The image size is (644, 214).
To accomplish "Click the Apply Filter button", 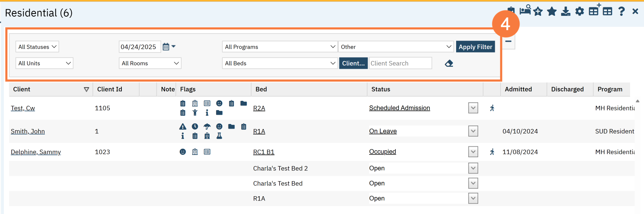I will click(x=475, y=47).
